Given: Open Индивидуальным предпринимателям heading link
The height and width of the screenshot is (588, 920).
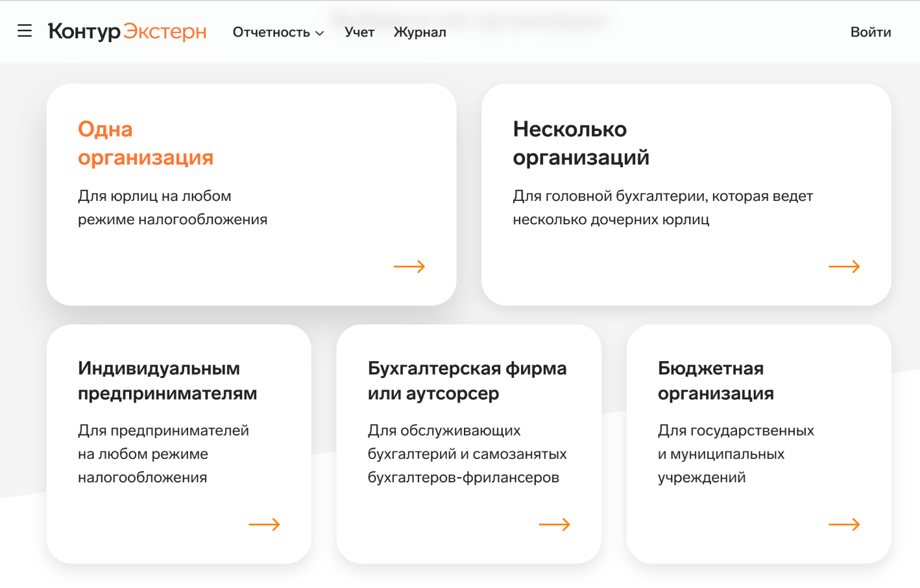Looking at the screenshot, I should pyautogui.click(x=167, y=381).
